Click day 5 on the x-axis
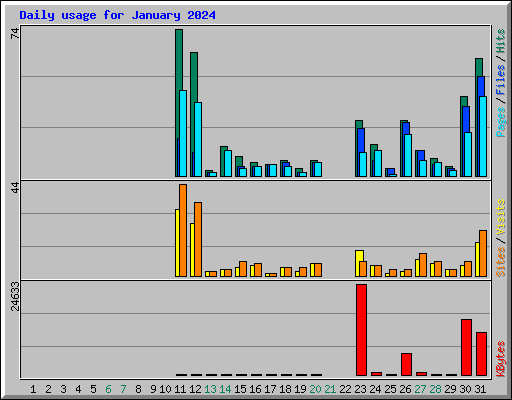512x400 pixels. point(93,389)
